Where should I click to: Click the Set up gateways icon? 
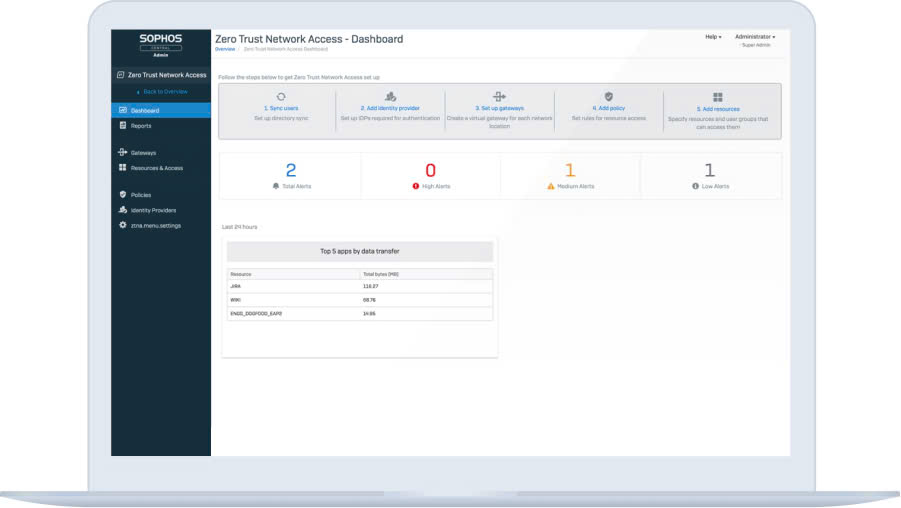(x=500, y=96)
